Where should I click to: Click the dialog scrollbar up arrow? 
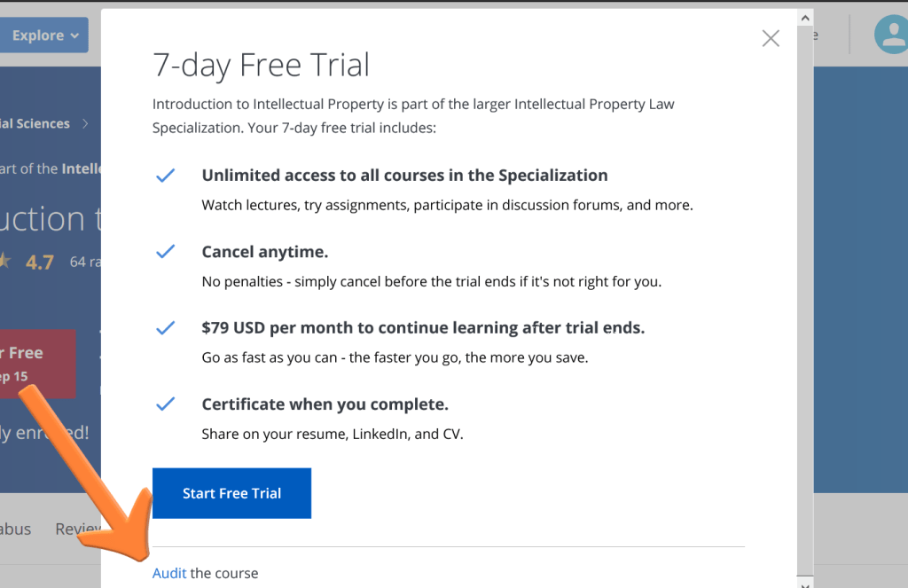tap(805, 18)
